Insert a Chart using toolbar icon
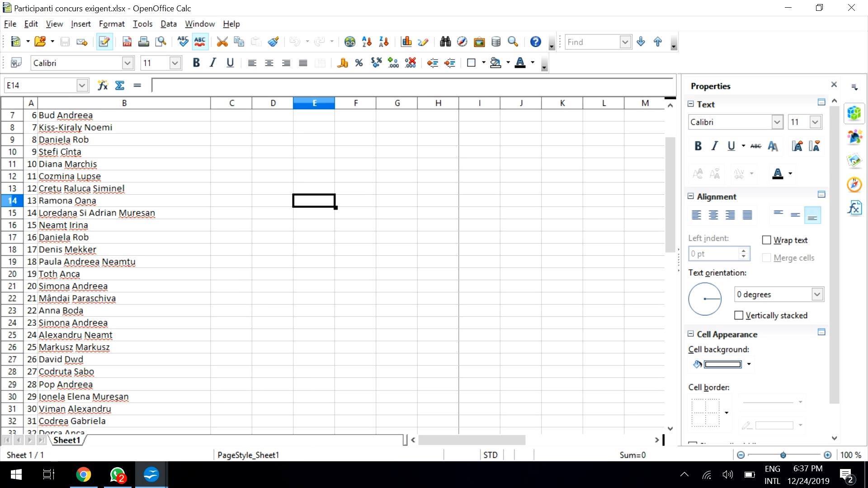868x488 pixels. click(406, 42)
